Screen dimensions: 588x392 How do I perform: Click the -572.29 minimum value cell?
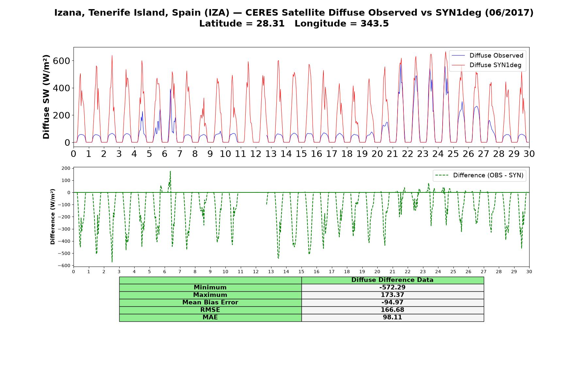click(x=392, y=287)
